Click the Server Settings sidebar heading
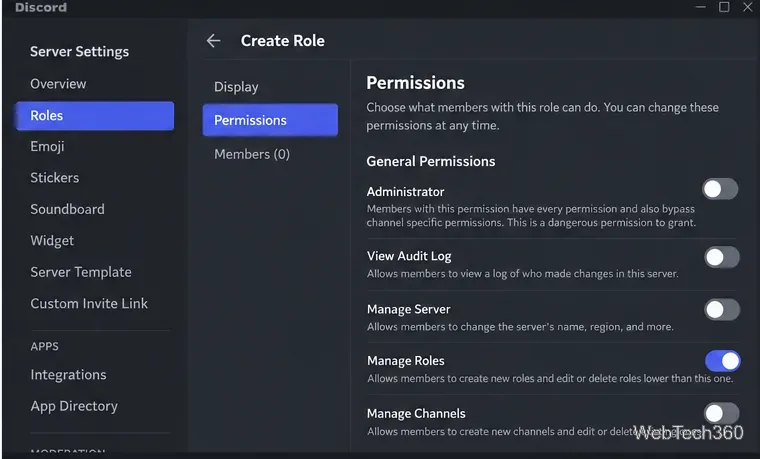Viewport: 760px width, 459px height. coord(79,52)
